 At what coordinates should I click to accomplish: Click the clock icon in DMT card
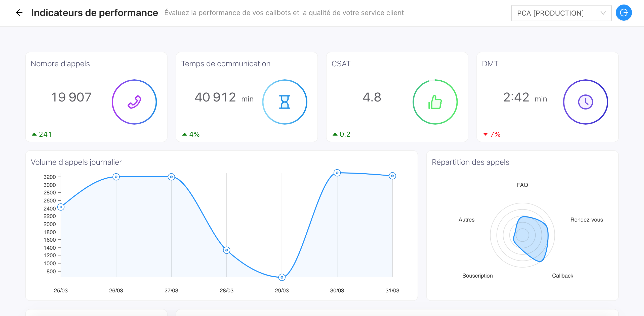585,102
